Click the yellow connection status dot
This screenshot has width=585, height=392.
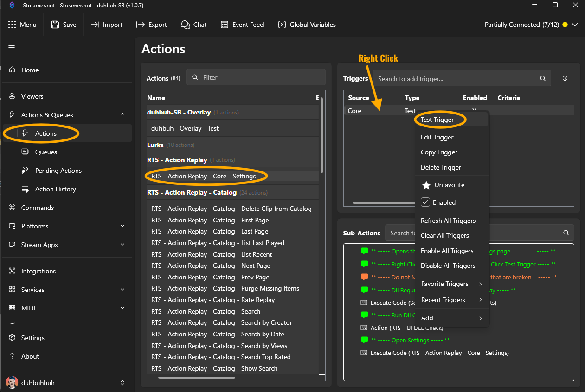(565, 25)
